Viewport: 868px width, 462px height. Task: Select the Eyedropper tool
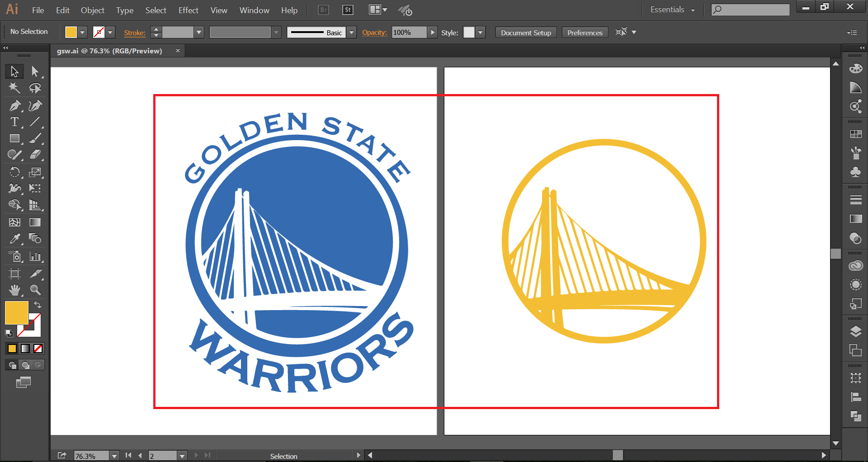click(x=14, y=238)
